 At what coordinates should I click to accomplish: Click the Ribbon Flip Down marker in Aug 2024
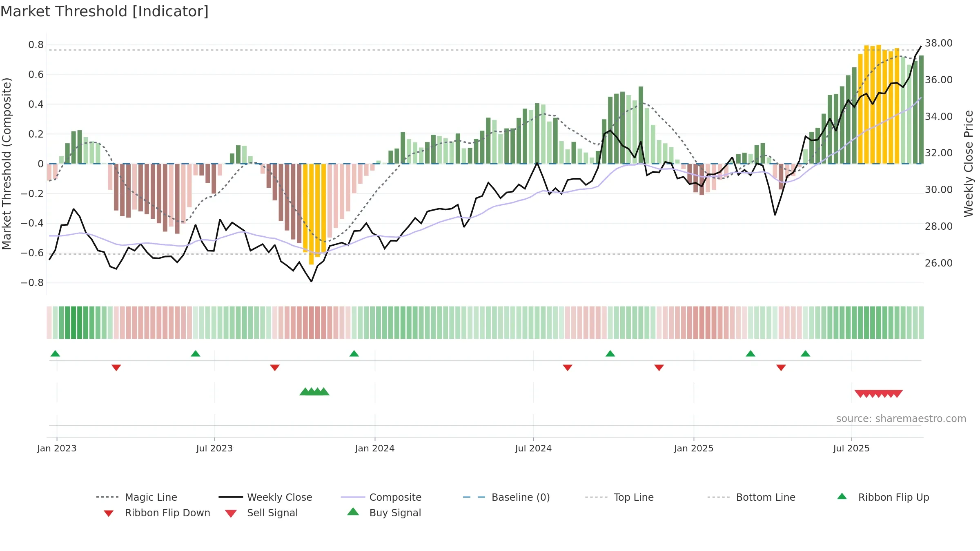coord(568,368)
